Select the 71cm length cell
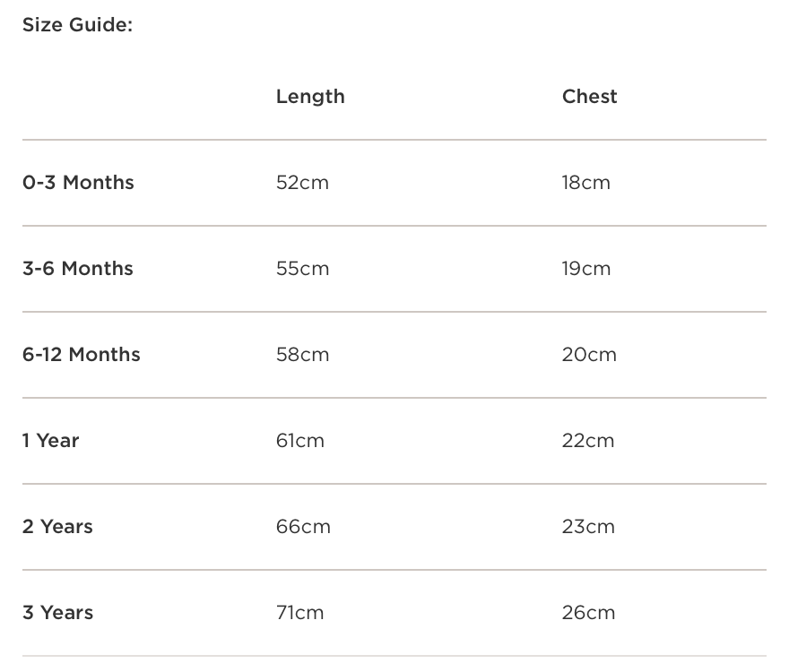The image size is (789, 672). [300, 613]
